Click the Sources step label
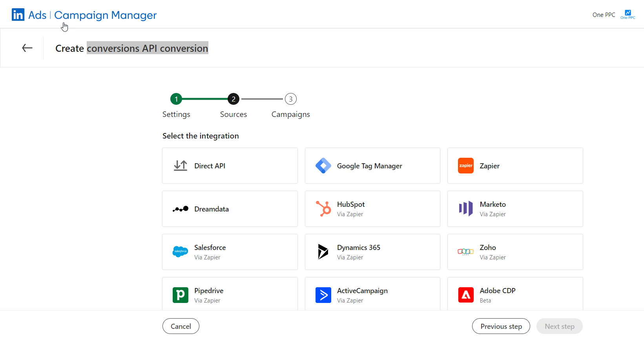This screenshot has height=341, width=644. [234, 114]
